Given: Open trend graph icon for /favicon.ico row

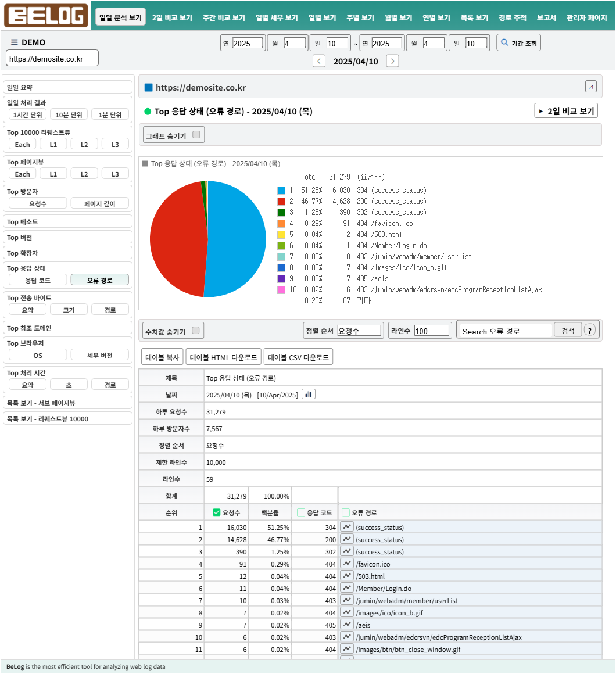Looking at the screenshot, I should coord(347,564).
